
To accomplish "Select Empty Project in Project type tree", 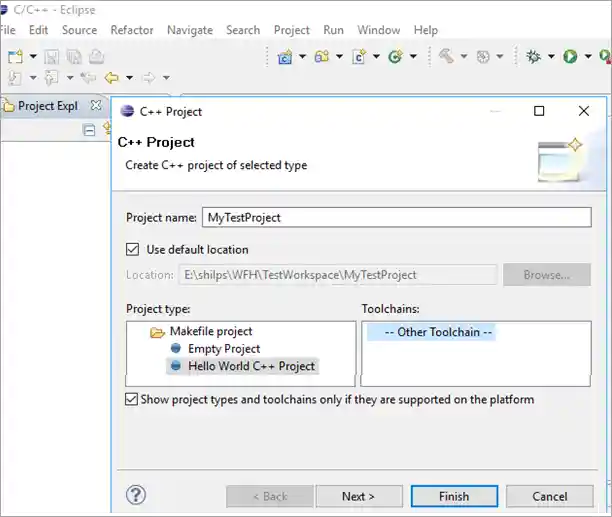I will 224,348.
